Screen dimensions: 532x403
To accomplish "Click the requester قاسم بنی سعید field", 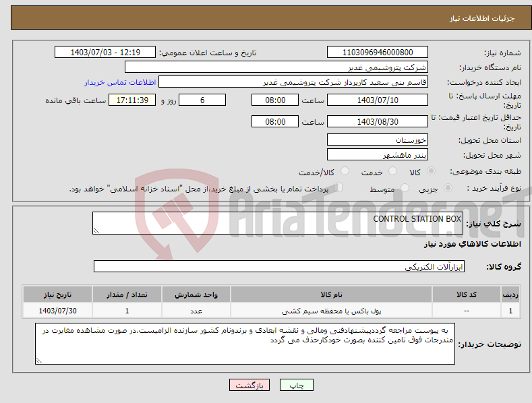I will point(293,82).
